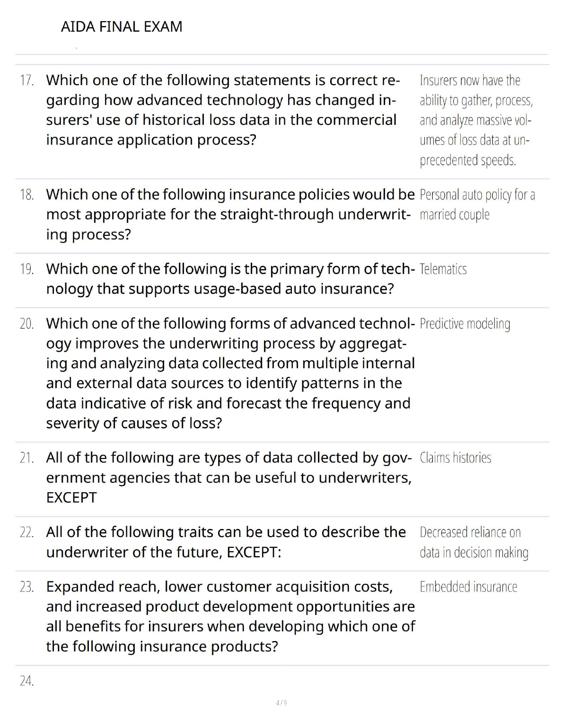
Task: Click the 4 / 9 page indicator
Action: point(281,703)
